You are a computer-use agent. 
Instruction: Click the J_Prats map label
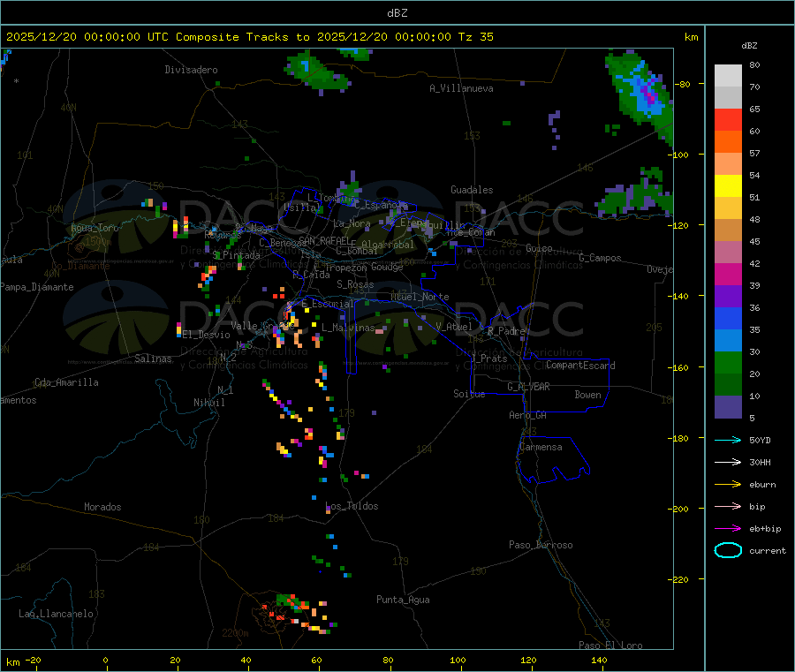[489, 359]
